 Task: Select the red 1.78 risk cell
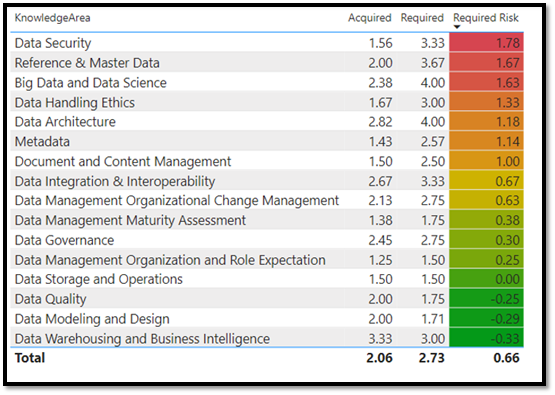486,43
